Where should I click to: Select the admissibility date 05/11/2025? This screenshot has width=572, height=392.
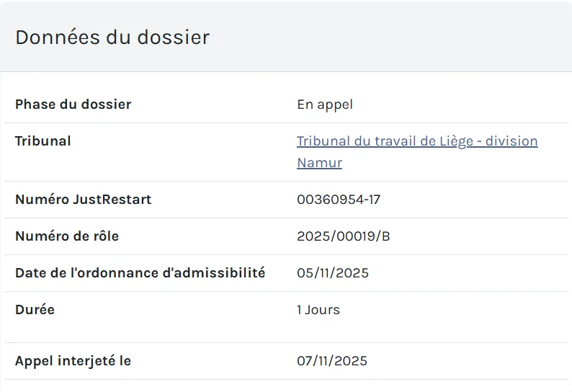[x=333, y=273]
